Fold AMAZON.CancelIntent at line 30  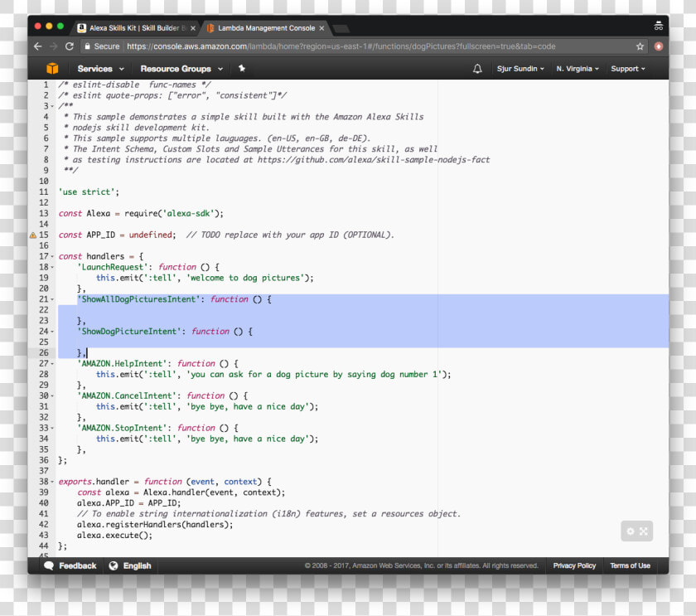tap(52, 395)
